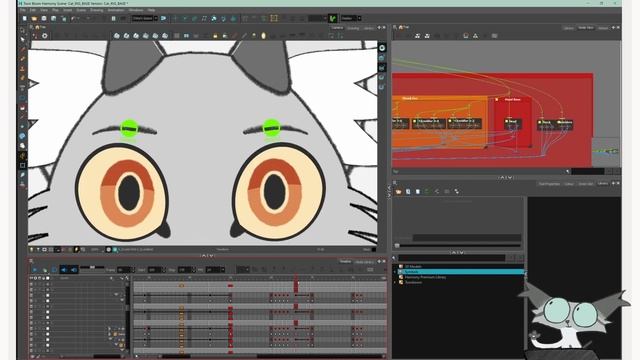Viewport: 640px width, 360px height.
Task: Click the Timeline view menu hamburger icon
Action: coord(31,261)
